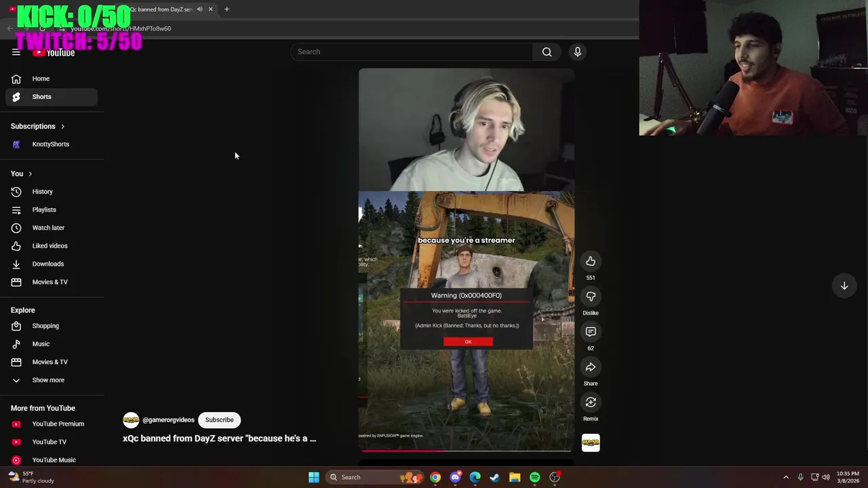Open Music under Explore
This screenshot has height=488, width=868.
(x=52, y=344)
